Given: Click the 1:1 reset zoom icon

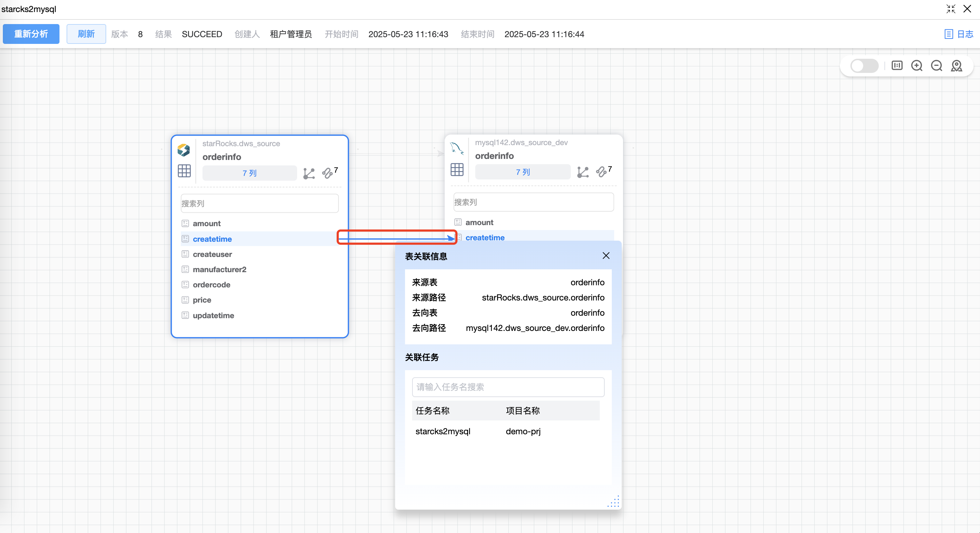Looking at the screenshot, I should pos(897,66).
